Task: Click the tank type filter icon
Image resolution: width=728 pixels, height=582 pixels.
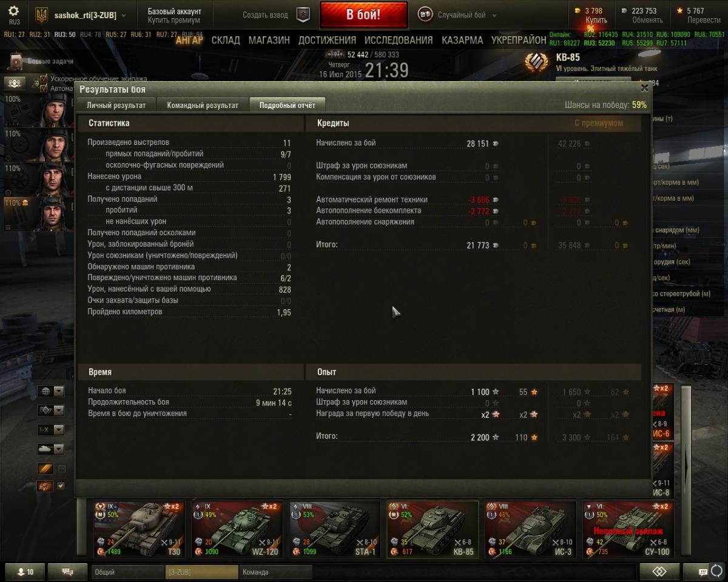Action: (x=45, y=449)
